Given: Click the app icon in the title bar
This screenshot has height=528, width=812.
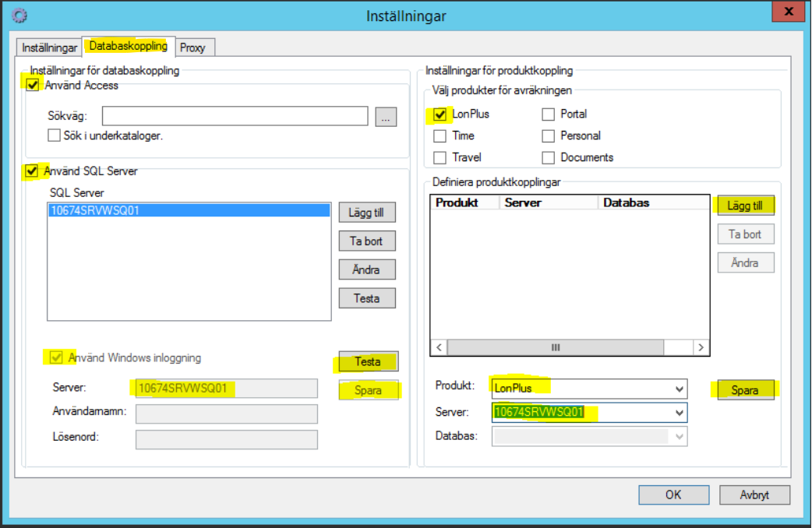Looking at the screenshot, I should click(x=19, y=15).
